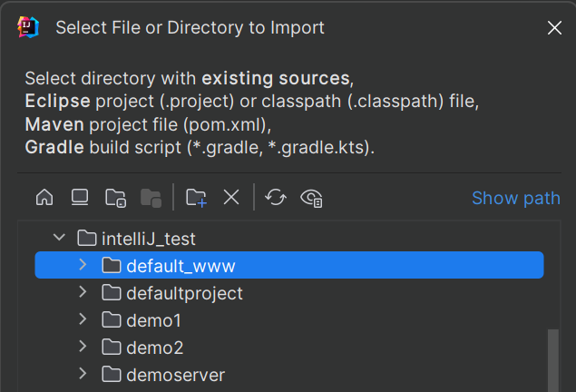Select the intelliJ_test parent folder

click(x=148, y=240)
